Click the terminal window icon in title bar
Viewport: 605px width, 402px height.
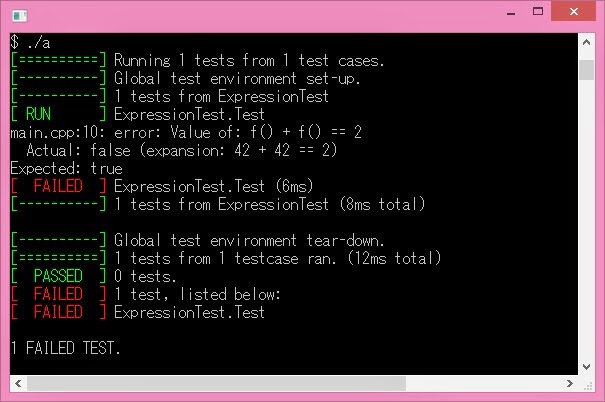tap(19, 16)
